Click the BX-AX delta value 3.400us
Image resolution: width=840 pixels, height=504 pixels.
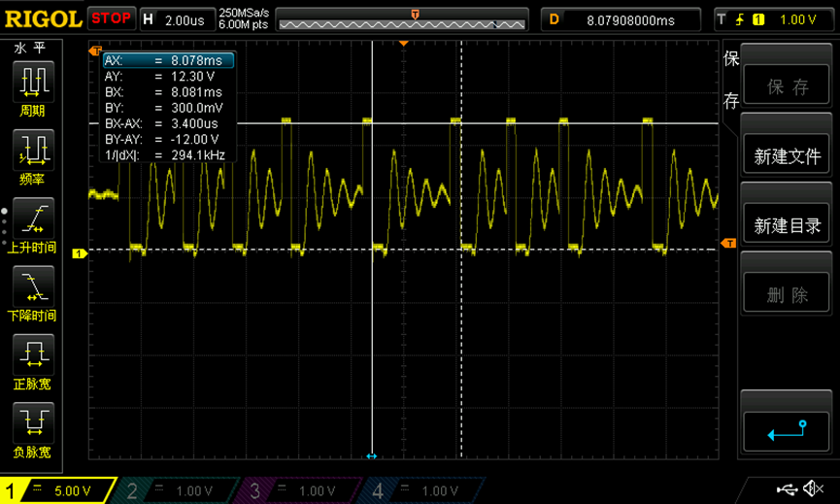(194, 123)
